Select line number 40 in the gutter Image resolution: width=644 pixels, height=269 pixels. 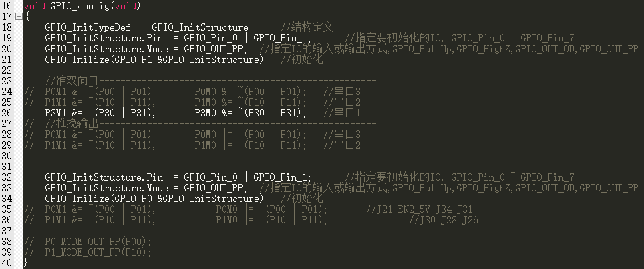click(7, 263)
